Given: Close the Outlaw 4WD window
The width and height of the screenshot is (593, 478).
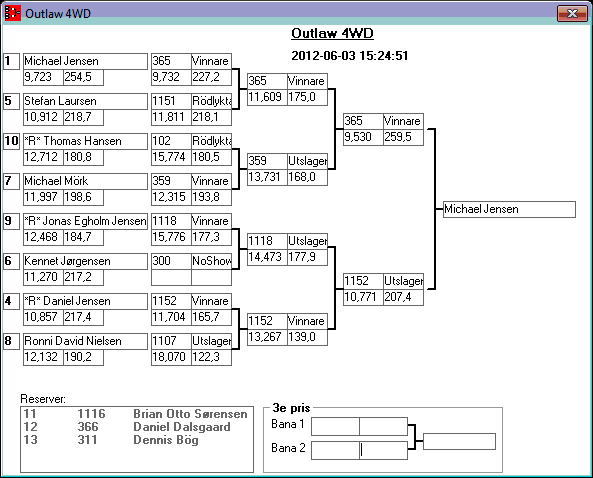Looking at the screenshot, I should [x=572, y=13].
